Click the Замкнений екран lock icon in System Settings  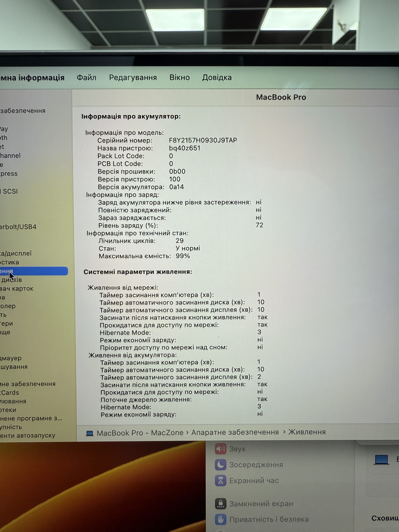coord(220,503)
